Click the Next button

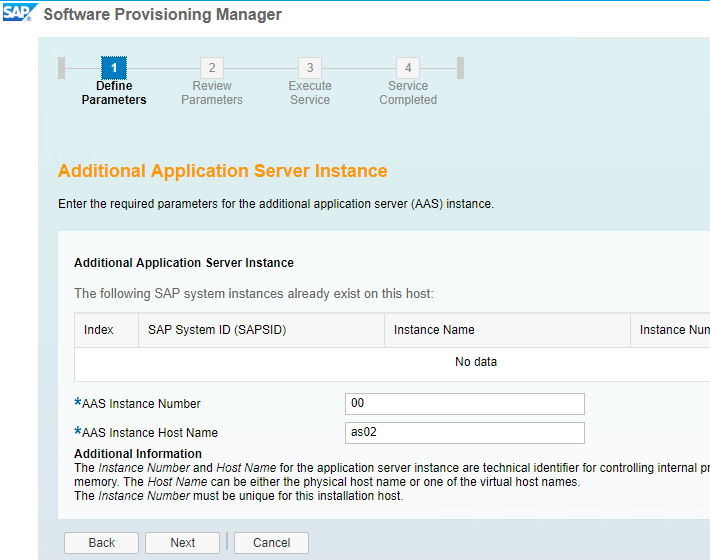tap(182, 543)
